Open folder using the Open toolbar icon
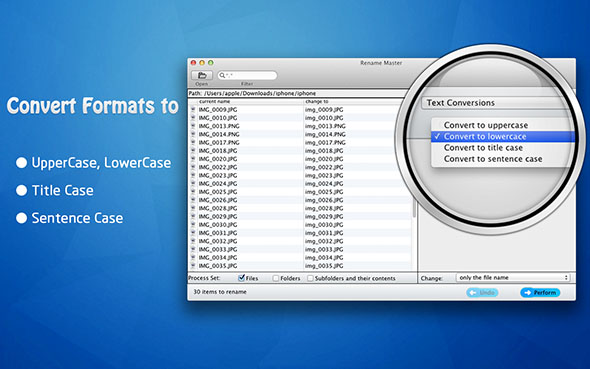This screenshot has width=590, height=369. tap(202, 75)
